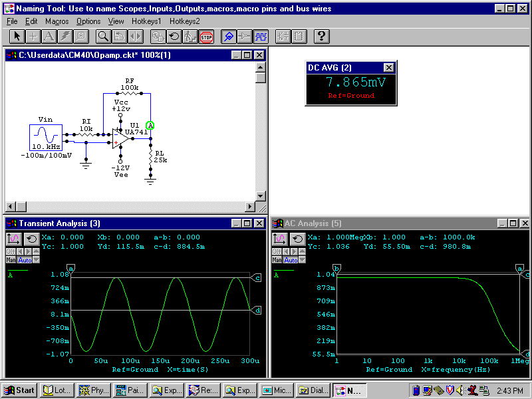532x399 pixels.
Task: Click the parts browser toolbar icon
Action: (x=283, y=37)
